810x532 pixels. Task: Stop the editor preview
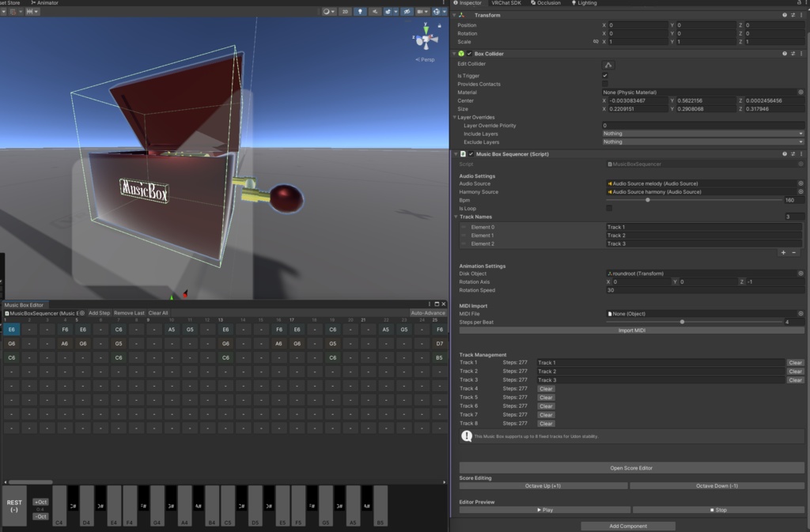point(718,510)
